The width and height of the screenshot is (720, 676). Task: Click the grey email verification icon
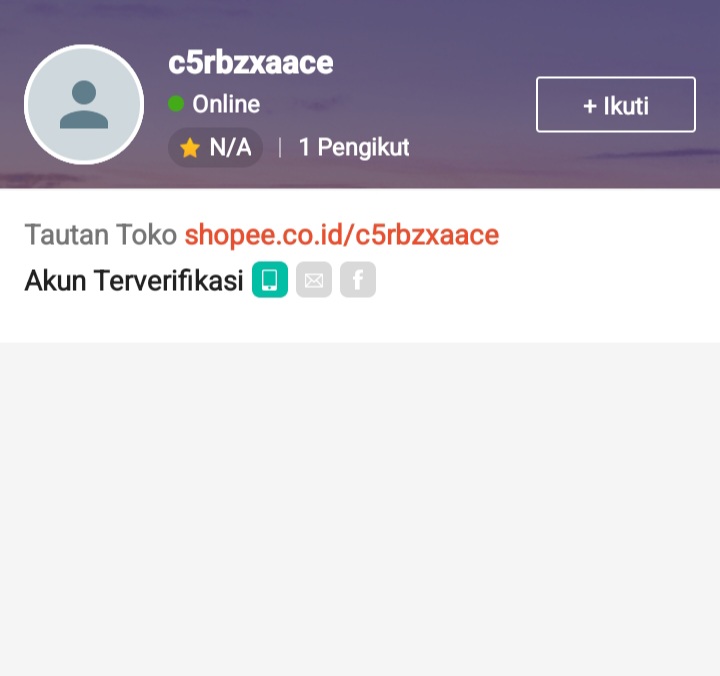[x=314, y=280]
